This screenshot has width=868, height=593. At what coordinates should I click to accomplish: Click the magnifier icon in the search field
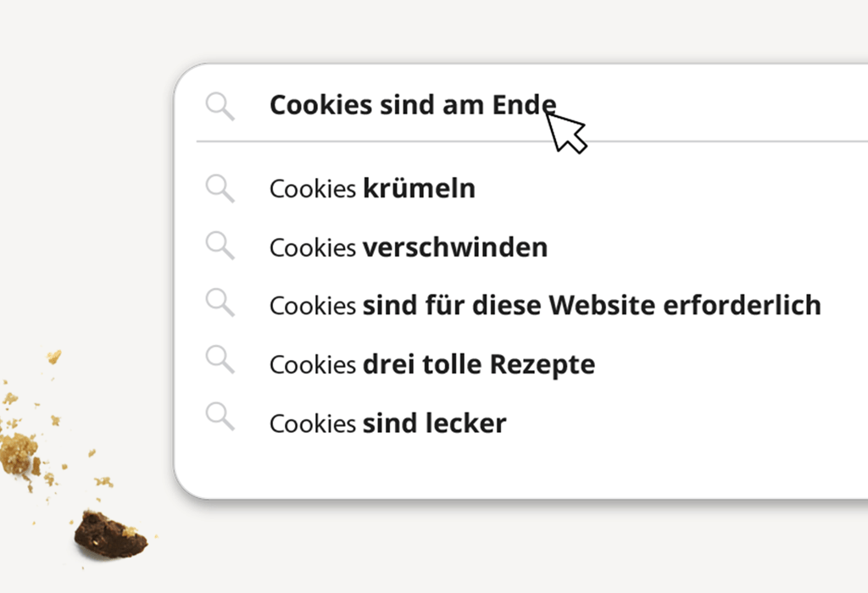(x=220, y=107)
